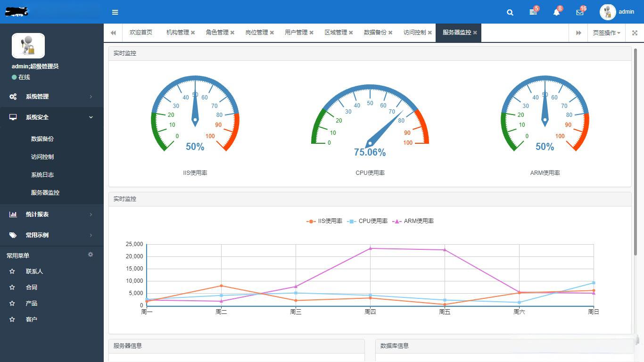Click ARM peak data point on 周四

370,248
